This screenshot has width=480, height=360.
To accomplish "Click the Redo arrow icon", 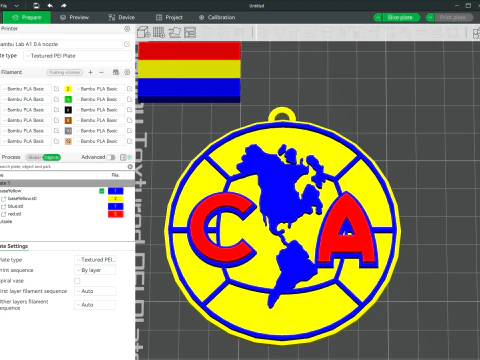I will point(63,6).
